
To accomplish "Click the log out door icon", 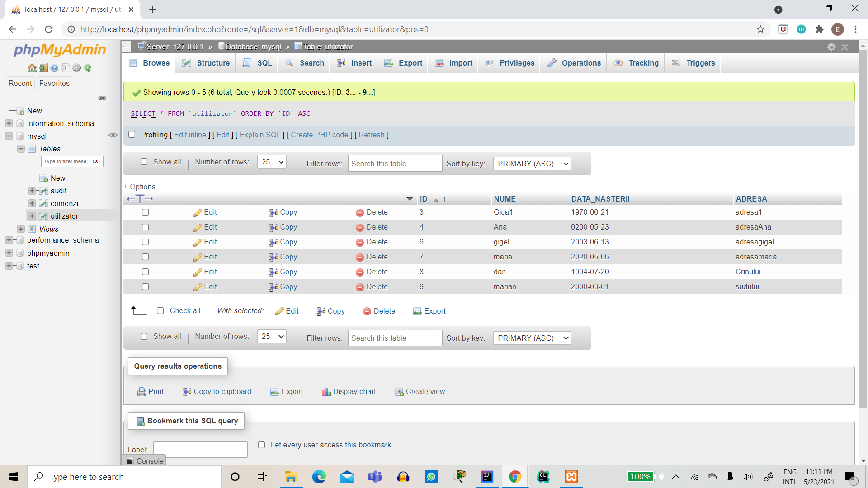I will click(x=43, y=68).
